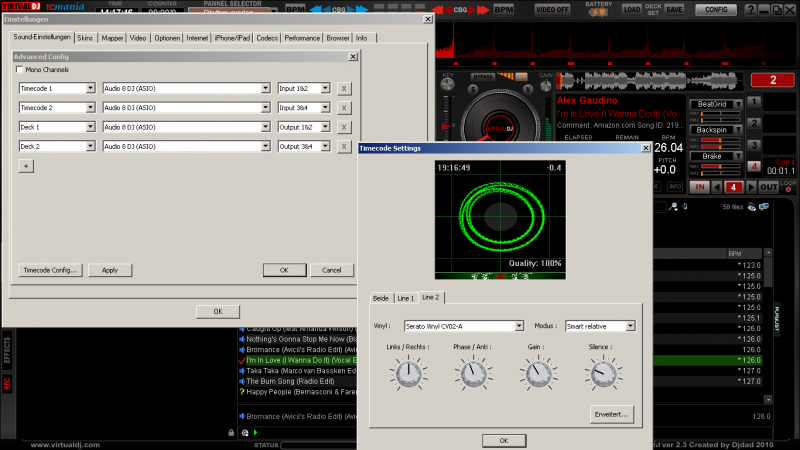Toggle the right BPM button
Viewport: 800px width, 450px height.
point(504,10)
